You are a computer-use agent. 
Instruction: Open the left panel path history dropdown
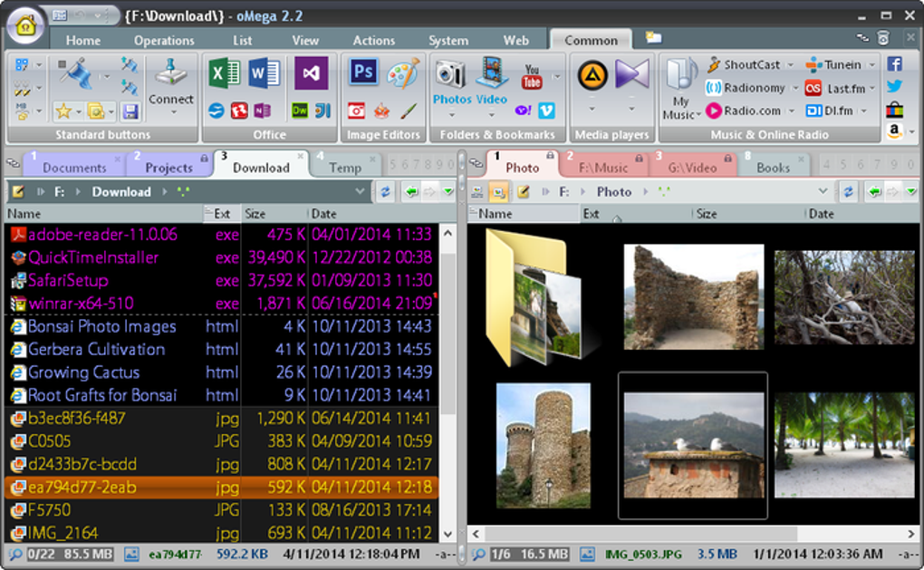point(360,191)
